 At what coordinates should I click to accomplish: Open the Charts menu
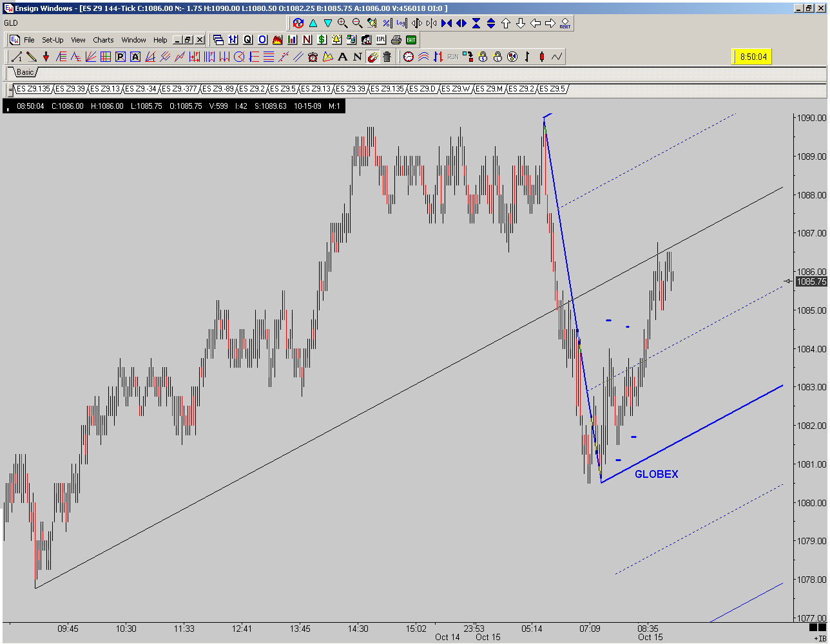point(103,40)
